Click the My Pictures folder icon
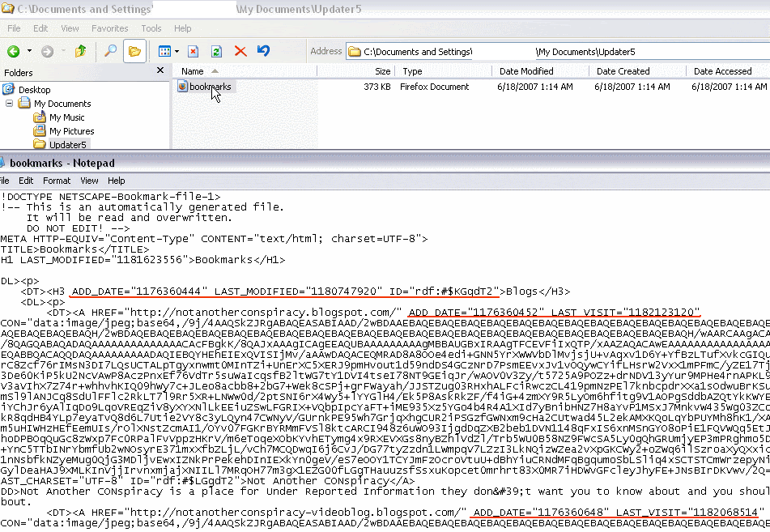 click(40, 130)
